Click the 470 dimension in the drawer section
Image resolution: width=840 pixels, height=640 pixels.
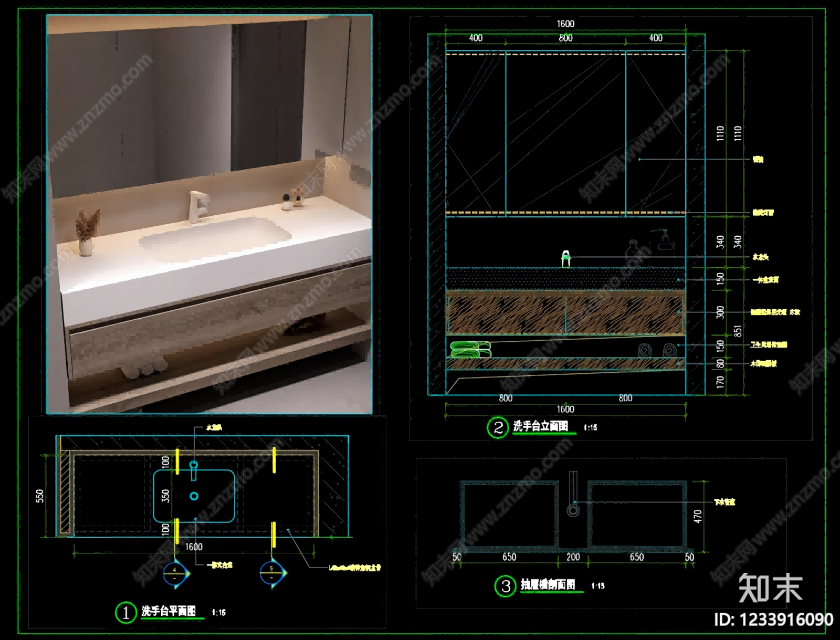pyautogui.click(x=698, y=516)
